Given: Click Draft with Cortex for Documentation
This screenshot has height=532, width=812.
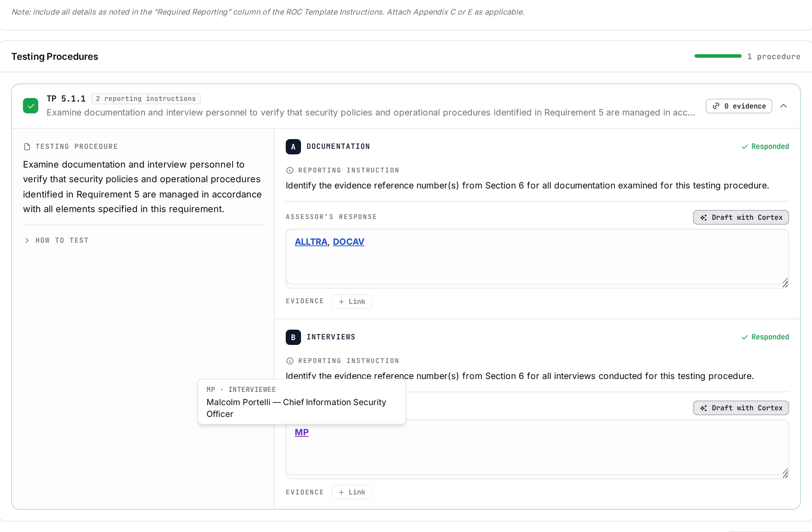Looking at the screenshot, I should pos(741,217).
